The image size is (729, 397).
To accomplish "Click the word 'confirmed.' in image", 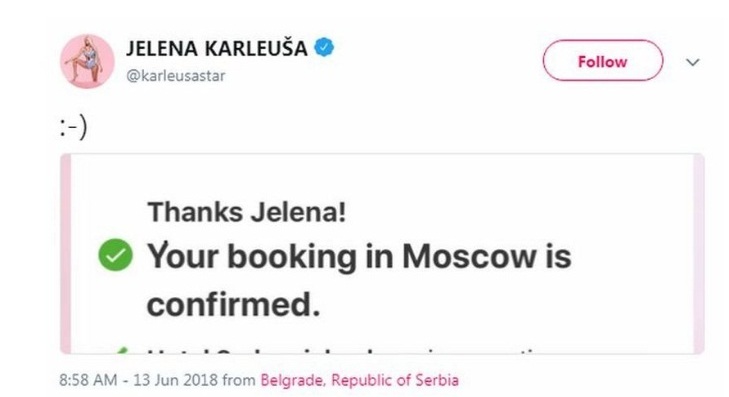I will 233,304.
